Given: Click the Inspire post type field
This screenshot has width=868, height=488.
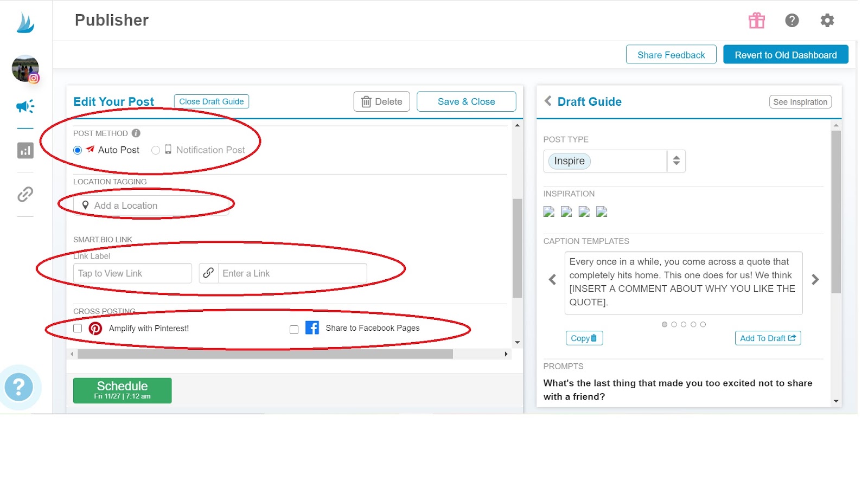Looking at the screenshot, I should [605, 161].
